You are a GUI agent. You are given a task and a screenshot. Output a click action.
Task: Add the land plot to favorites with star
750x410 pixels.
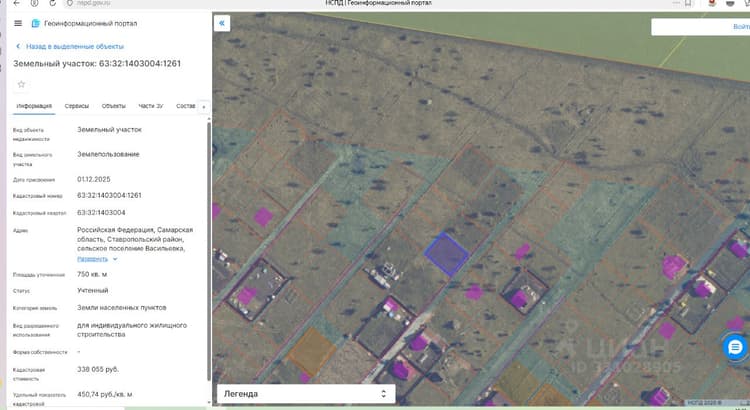[21, 84]
